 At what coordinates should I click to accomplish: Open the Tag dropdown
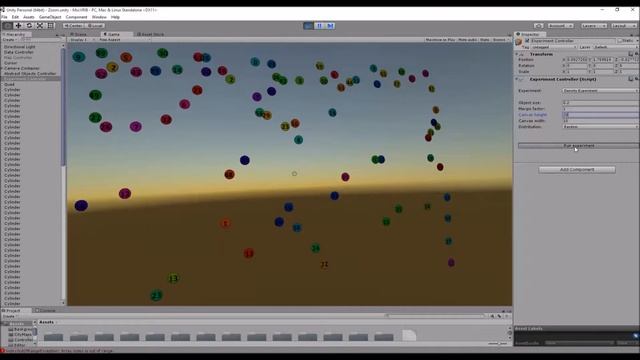click(x=553, y=47)
